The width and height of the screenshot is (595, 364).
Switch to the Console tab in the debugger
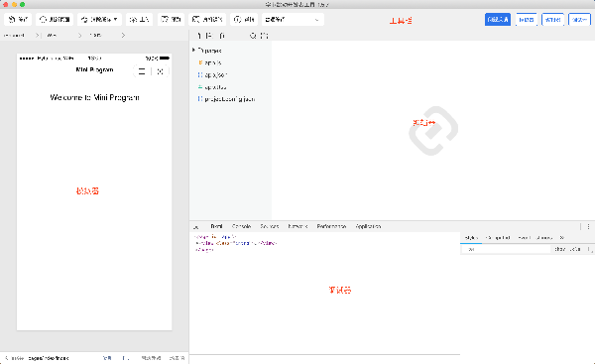pyautogui.click(x=241, y=226)
